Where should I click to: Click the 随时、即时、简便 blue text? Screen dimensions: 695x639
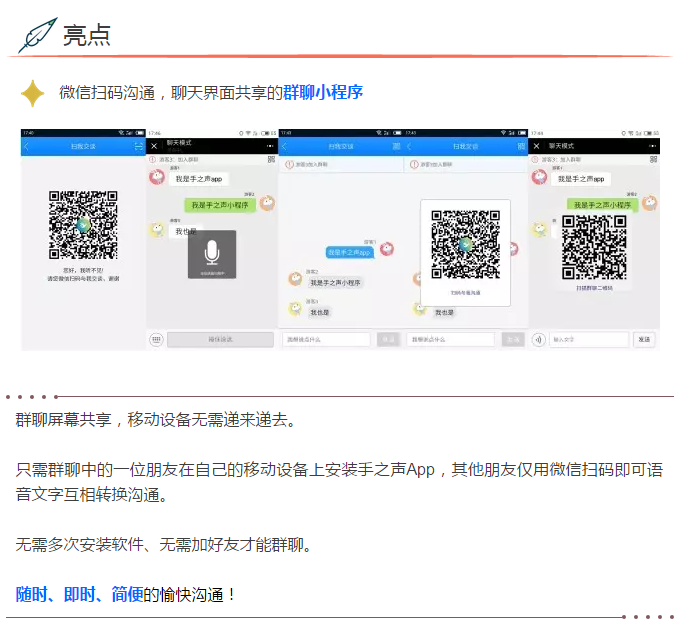79,594
